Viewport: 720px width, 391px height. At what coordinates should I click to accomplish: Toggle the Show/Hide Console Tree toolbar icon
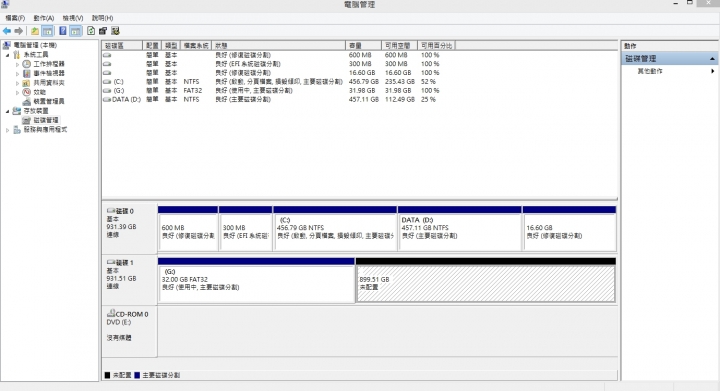click(x=47, y=31)
